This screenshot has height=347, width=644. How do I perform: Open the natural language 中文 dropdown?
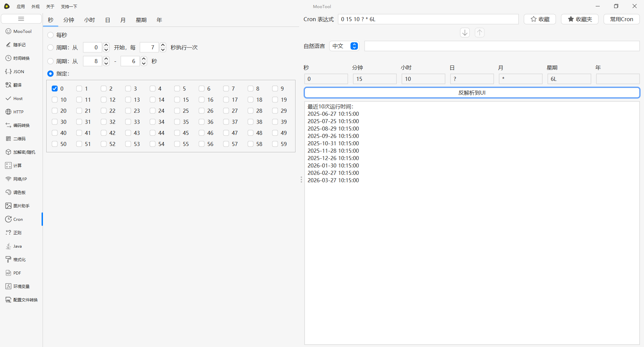tap(344, 46)
